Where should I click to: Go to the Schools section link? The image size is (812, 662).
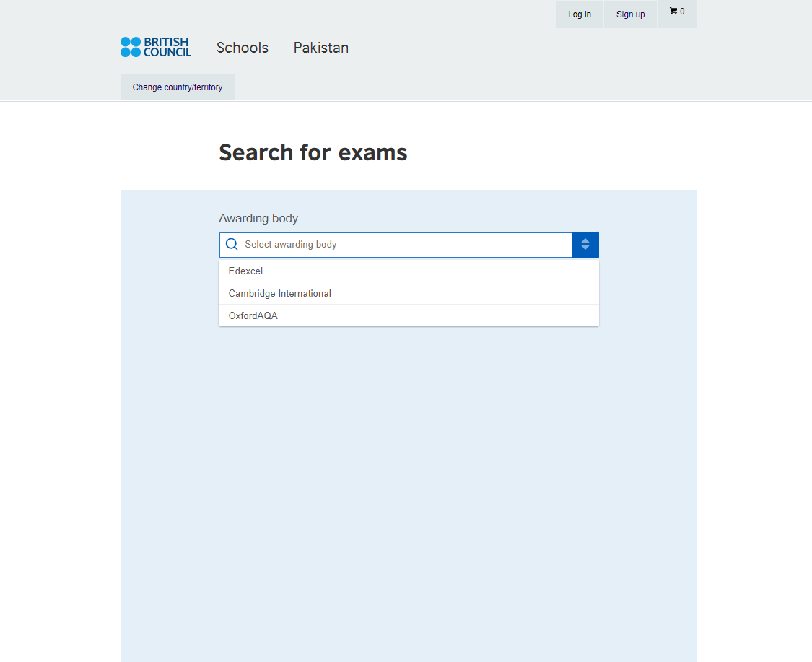click(243, 48)
